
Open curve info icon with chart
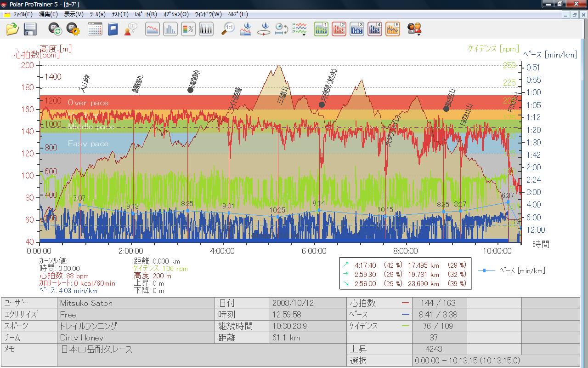point(246,29)
